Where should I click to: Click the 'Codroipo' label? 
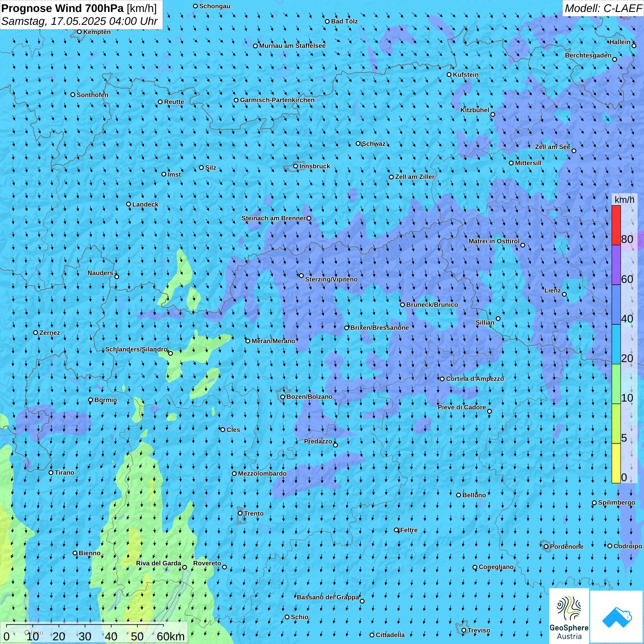coord(628,546)
